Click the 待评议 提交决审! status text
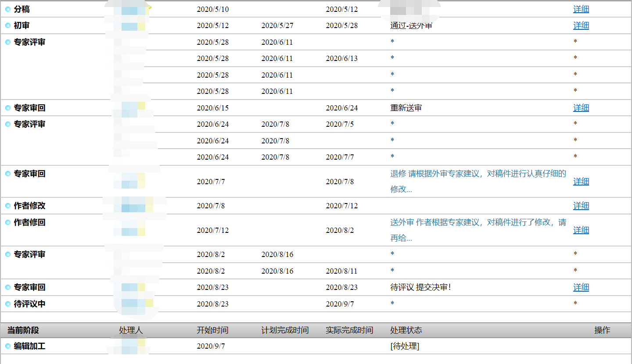Screen dimensions: 632x364 pyautogui.click(x=420, y=287)
